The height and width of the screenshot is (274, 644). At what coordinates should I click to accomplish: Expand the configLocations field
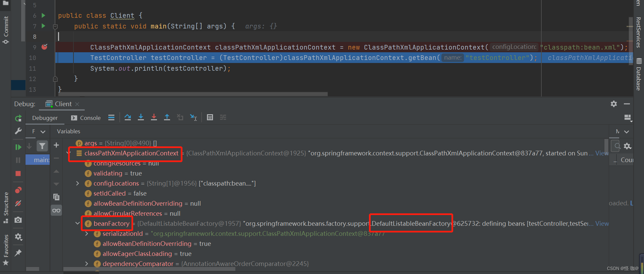(77, 183)
